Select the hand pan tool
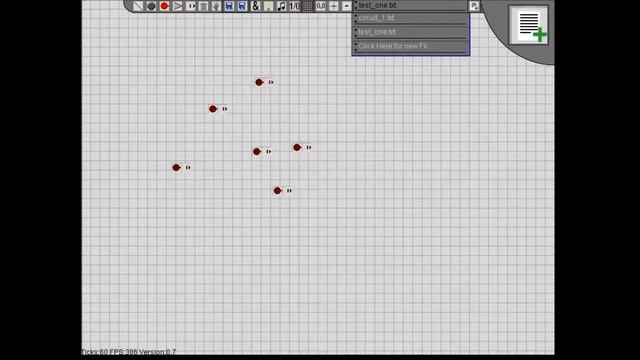Screen dimensions: 640x360 pyautogui.click(x=216, y=6)
